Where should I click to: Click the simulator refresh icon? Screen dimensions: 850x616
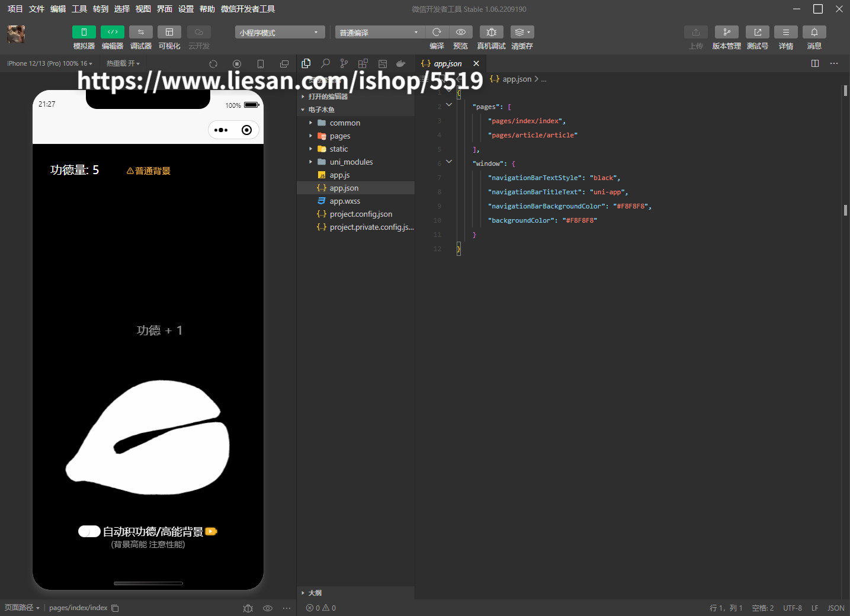(213, 64)
